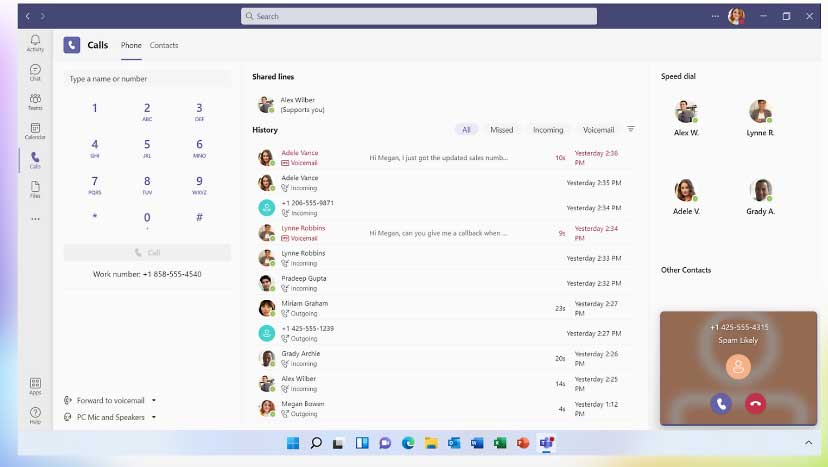Filter history by Voicemail
The width and height of the screenshot is (828, 467).
pos(598,130)
